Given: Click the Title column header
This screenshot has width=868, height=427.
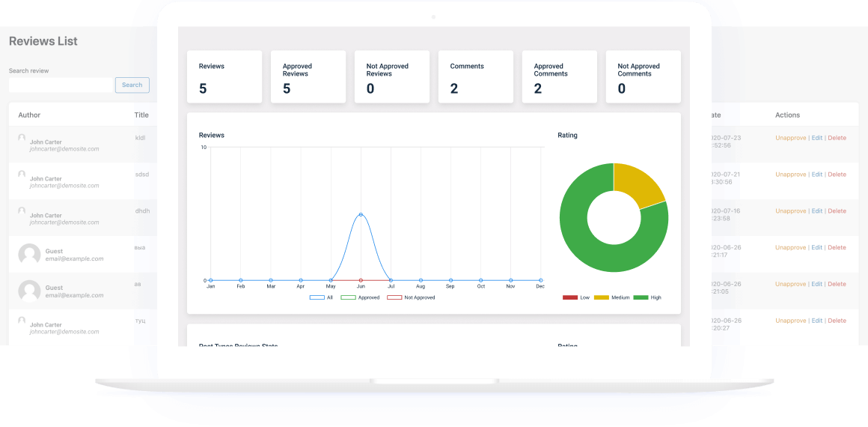Looking at the screenshot, I should (141, 115).
